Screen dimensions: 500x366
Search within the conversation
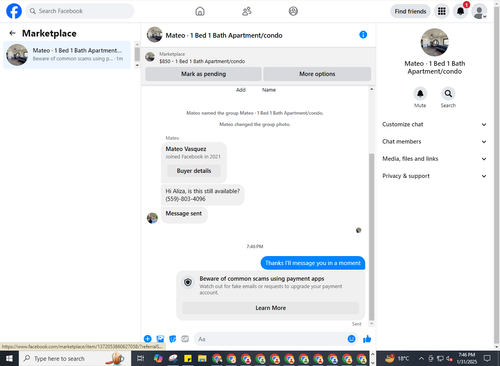[x=448, y=94]
